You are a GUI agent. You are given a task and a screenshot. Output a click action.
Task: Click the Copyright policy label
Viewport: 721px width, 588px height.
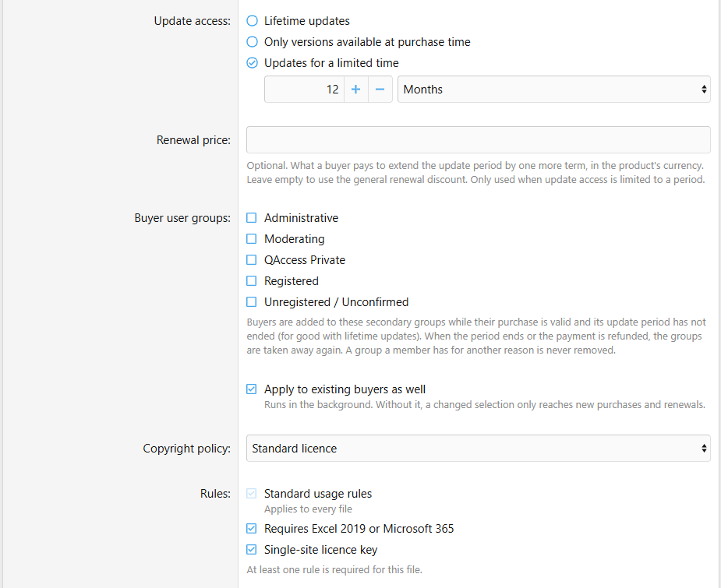(x=187, y=449)
